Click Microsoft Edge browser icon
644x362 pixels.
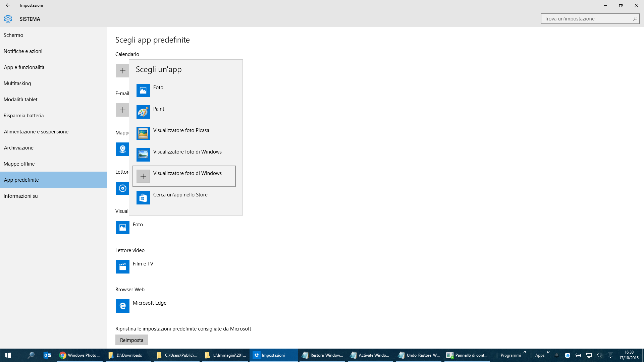pyautogui.click(x=123, y=306)
